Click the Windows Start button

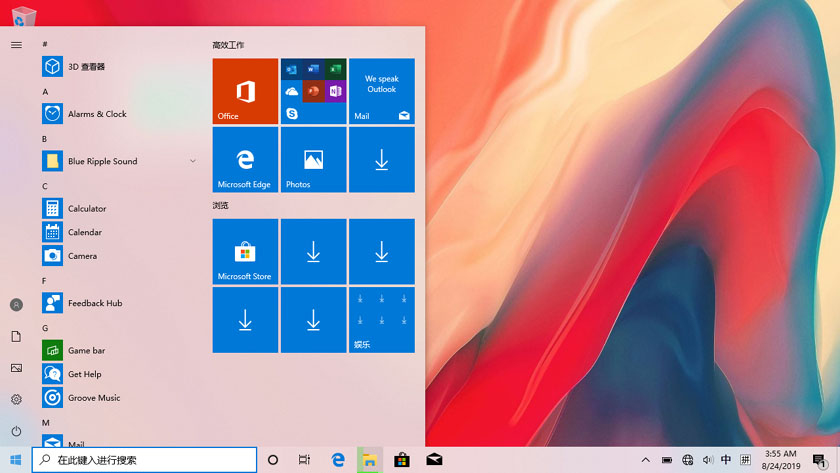(16, 460)
